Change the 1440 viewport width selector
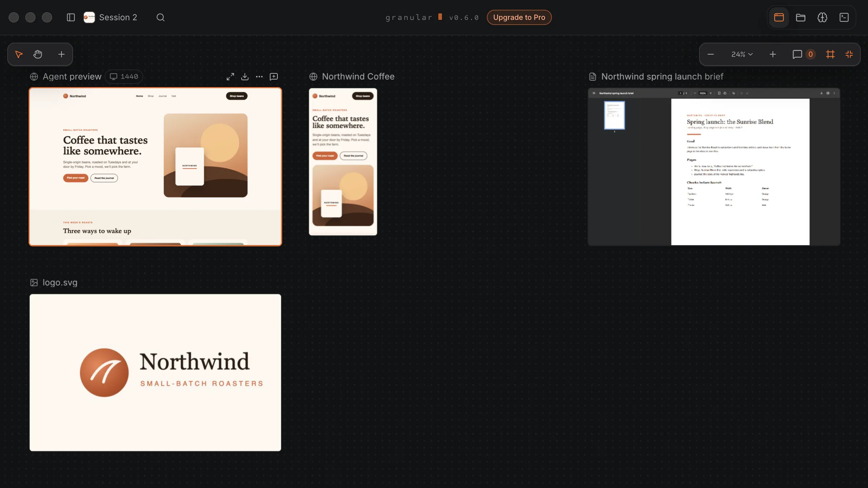 pyautogui.click(x=124, y=77)
